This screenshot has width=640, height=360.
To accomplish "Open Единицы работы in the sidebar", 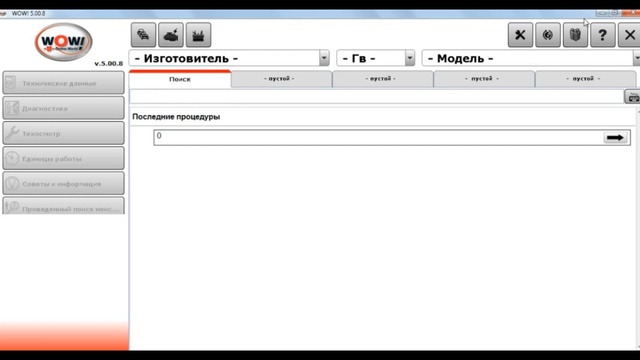I will coord(63,158).
